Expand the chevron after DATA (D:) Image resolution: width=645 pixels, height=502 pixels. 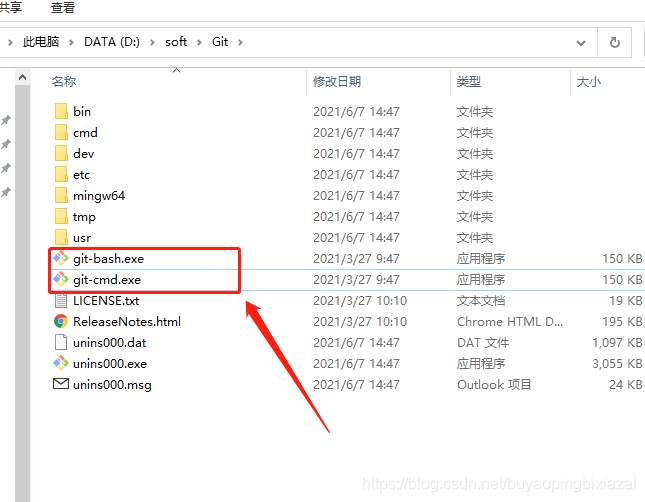coord(152,42)
